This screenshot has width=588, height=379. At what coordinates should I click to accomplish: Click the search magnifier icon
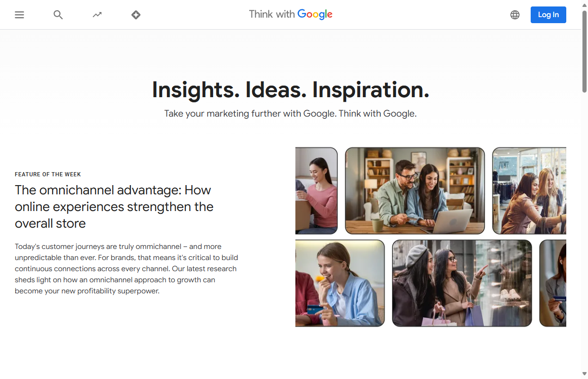tap(58, 14)
